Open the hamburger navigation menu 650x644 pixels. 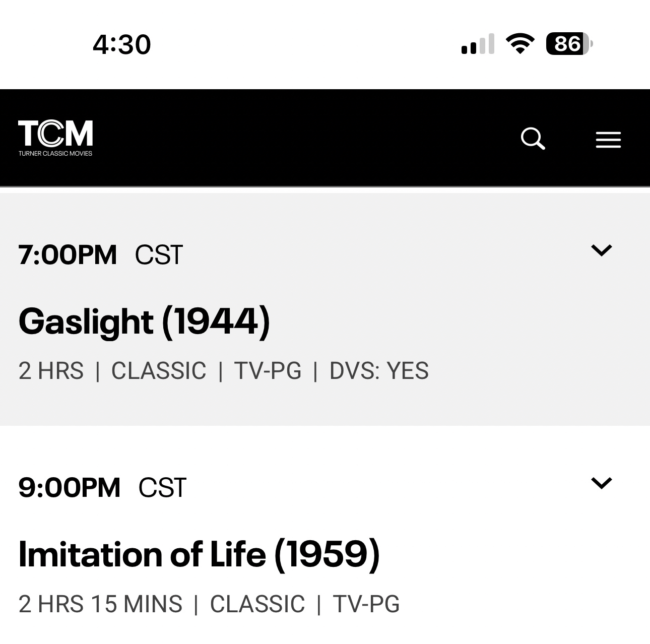pyautogui.click(x=608, y=140)
